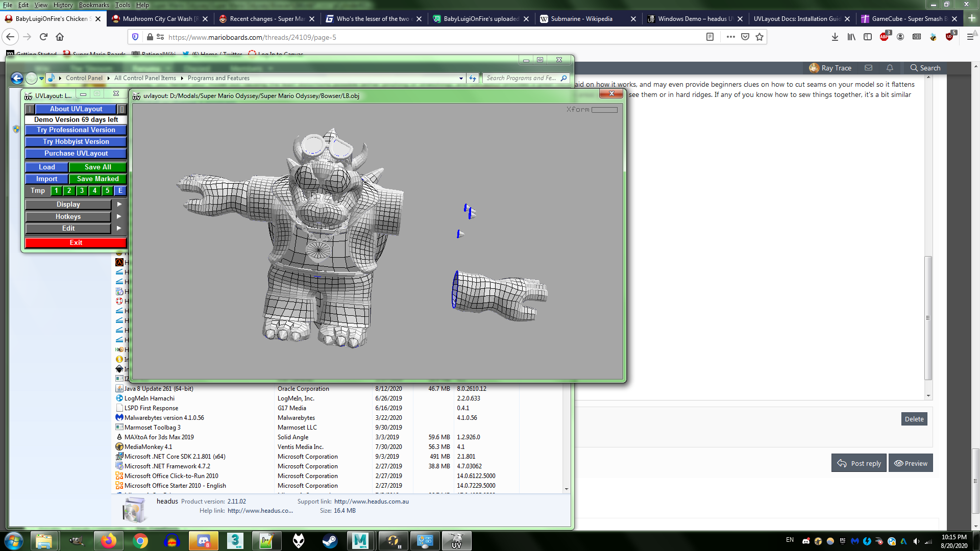This screenshot has height=551, width=980.
Task: Expand the Hotkeys panel arrow in UVLayout
Action: click(x=119, y=216)
